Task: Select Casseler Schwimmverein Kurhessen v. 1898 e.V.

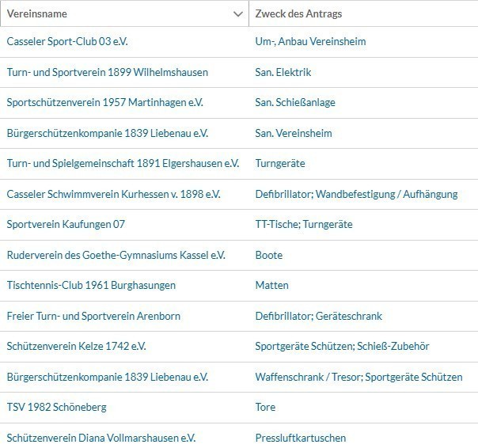Action: pyautogui.click(x=113, y=194)
